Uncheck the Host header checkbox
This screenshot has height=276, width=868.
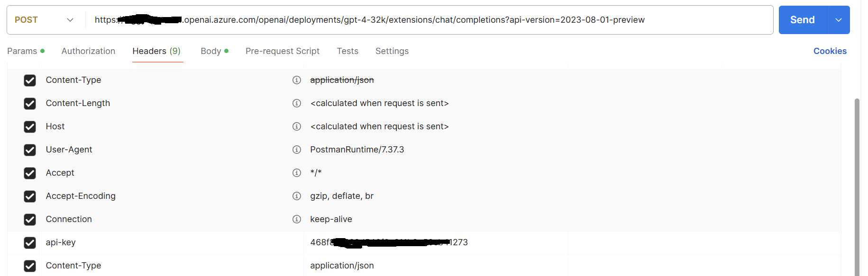click(x=30, y=127)
